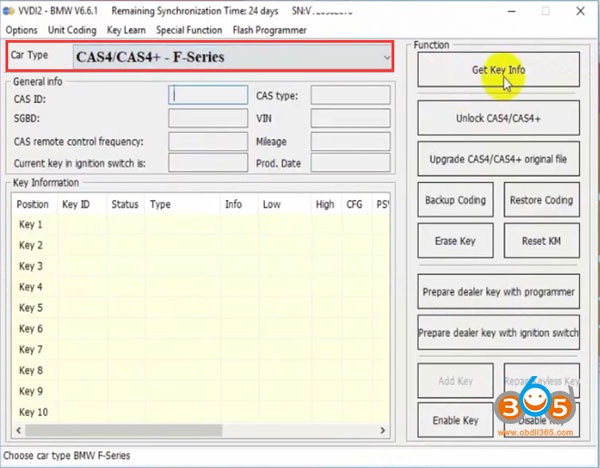Open the Options menu
The width and height of the screenshot is (600, 468).
[x=21, y=30]
